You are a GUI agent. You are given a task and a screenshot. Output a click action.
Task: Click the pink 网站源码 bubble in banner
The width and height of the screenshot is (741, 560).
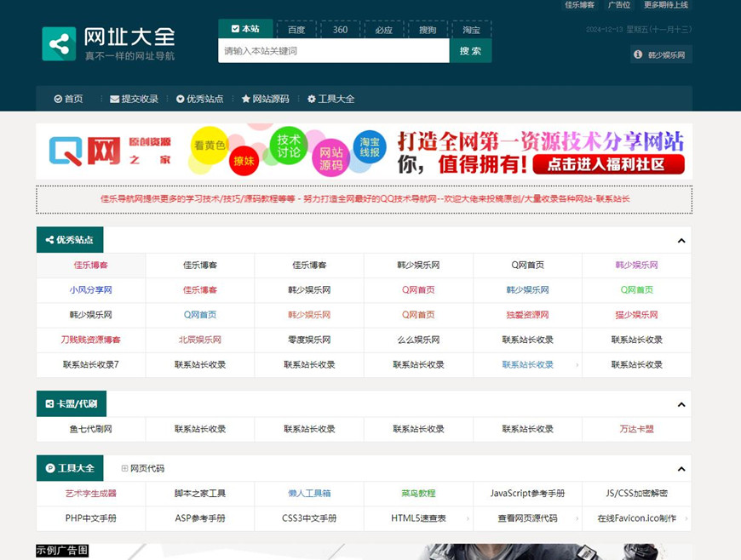(x=330, y=158)
